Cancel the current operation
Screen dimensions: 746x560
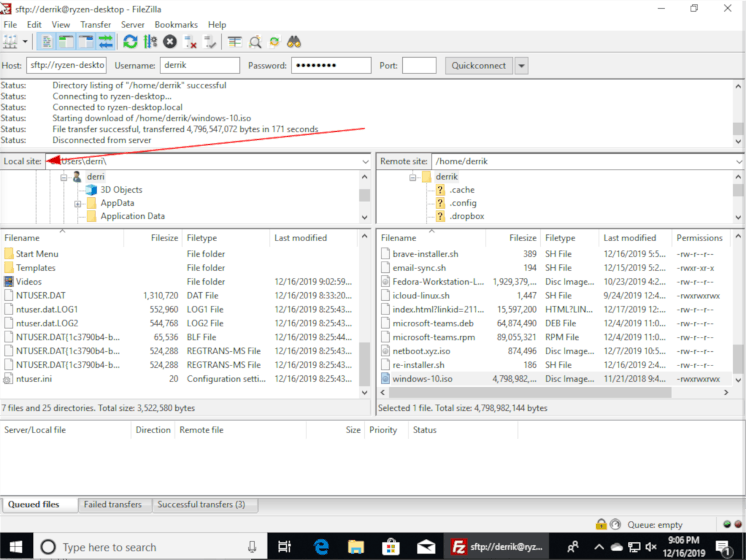[x=169, y=42]
